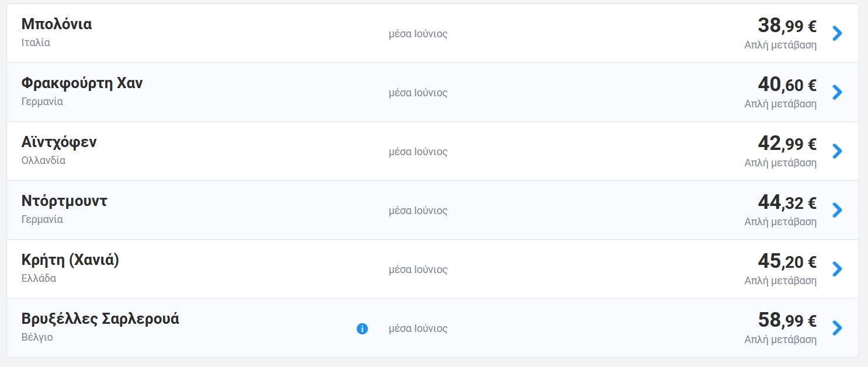
Task: Choose the 42,99 € fare price
Action: pyautogui.click(x=787, y=144)
